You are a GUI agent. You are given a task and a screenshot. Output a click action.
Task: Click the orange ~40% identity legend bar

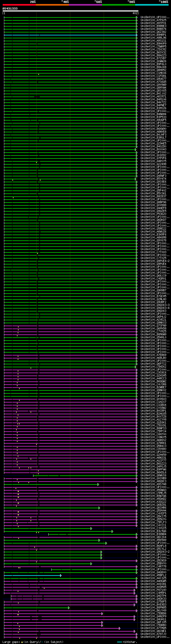coord(52,5)
